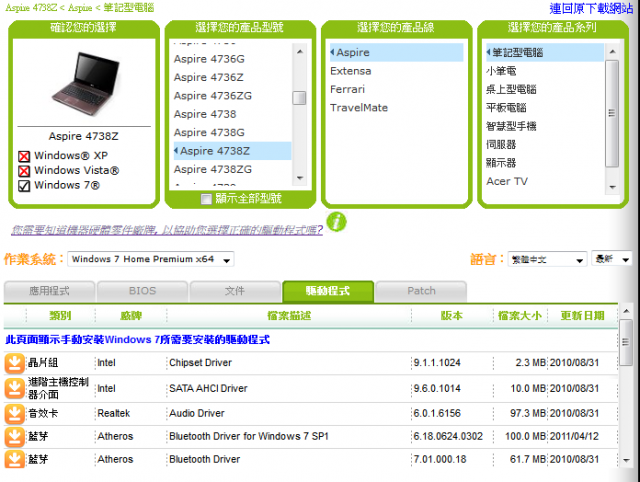
Task: Switch to the 應用程式 tab
Action: [49, 291]
